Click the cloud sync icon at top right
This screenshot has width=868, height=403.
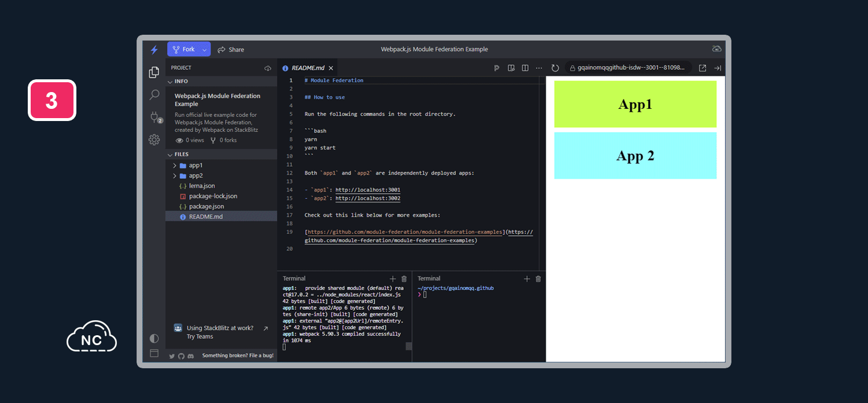[716, 49]
